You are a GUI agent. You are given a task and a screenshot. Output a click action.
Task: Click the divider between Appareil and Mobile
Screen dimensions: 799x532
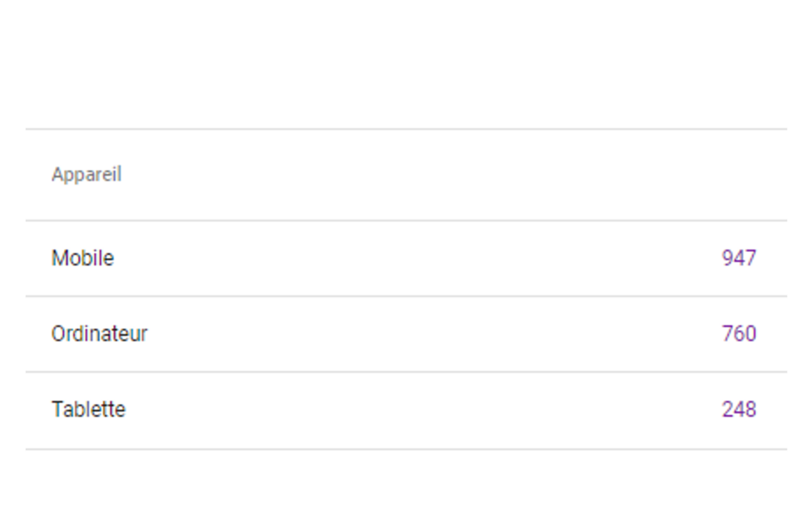(406, 220)
